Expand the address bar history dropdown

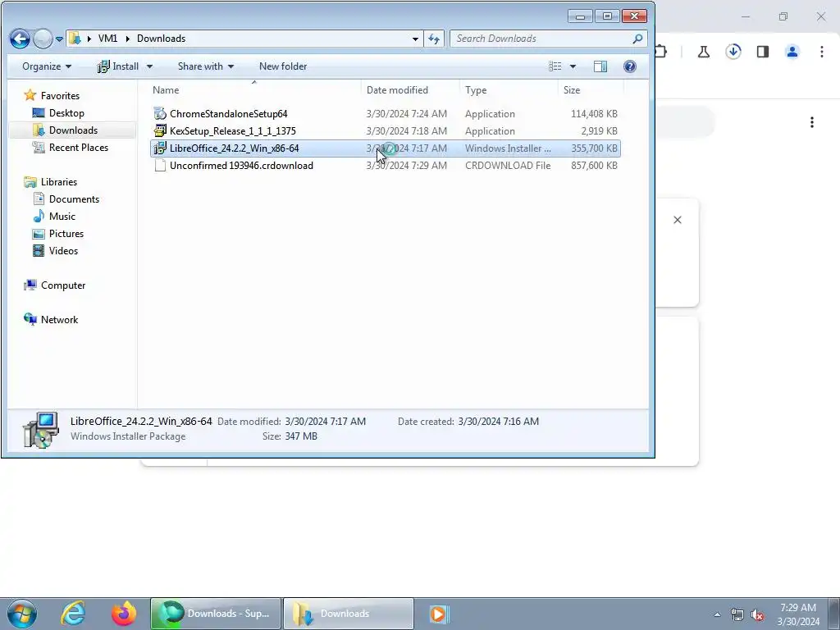click(415, 39)
